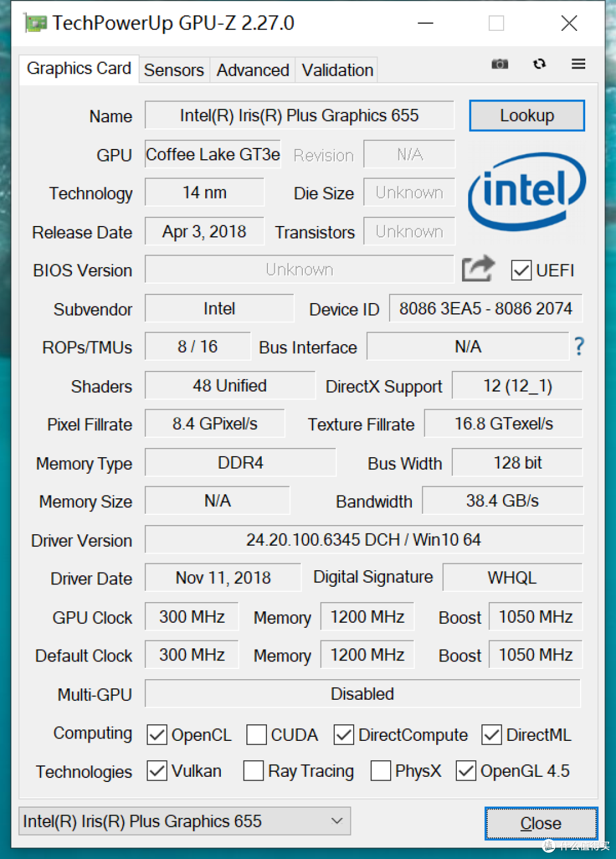Click the GPU Clock row Boost 1050 MHz
616x859 pixels.
tap(536, 616)
